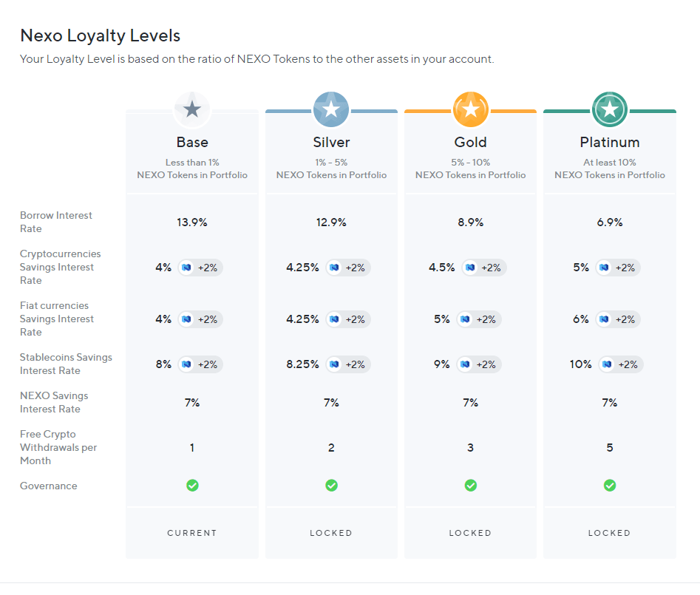This screenshot has width=700, height=595.
Task: Select the Base level heading
Action: 192,142
